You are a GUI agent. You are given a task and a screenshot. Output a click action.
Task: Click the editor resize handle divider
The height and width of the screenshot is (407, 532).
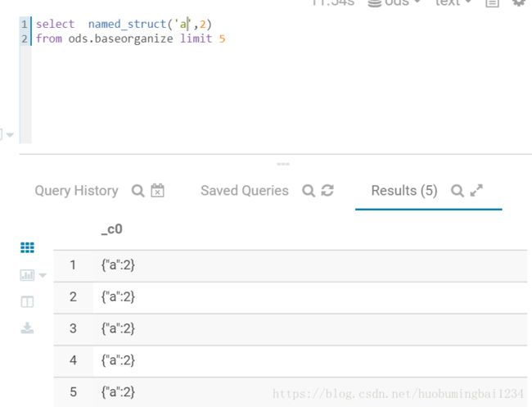coord(283,164)
